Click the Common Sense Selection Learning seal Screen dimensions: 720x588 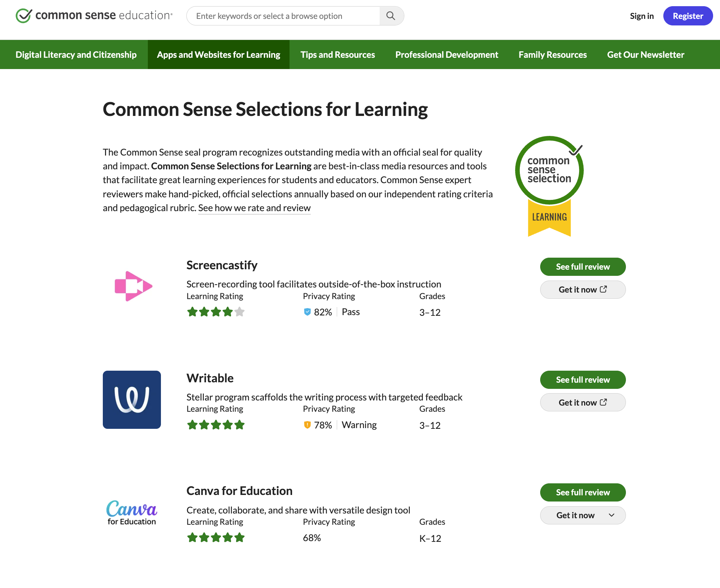[549, 186]
